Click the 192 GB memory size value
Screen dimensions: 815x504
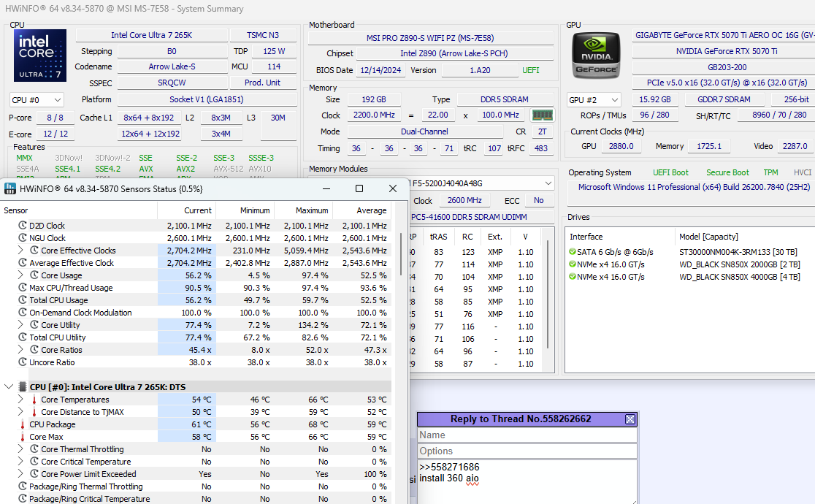(x=374, y=99)
